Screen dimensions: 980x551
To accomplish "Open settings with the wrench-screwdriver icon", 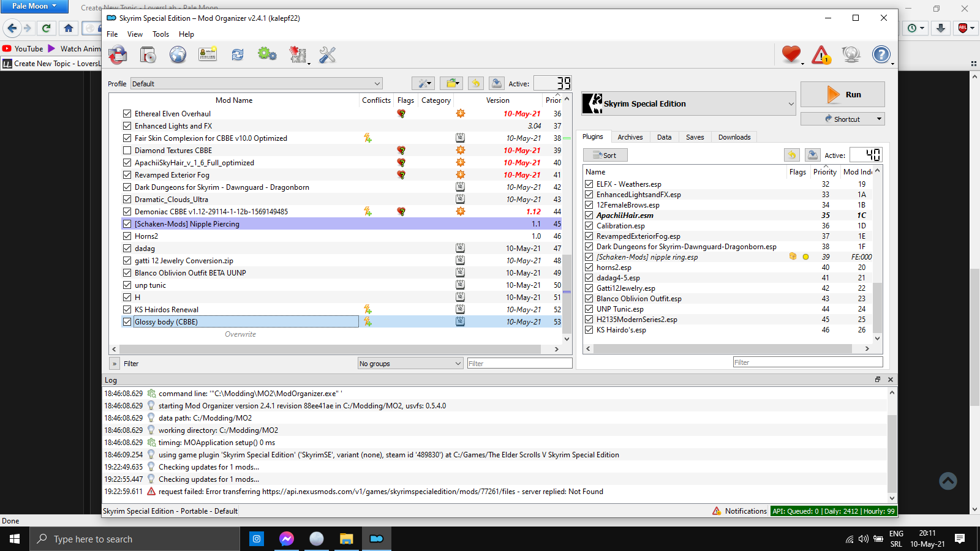I will click(x=327, y=55).
